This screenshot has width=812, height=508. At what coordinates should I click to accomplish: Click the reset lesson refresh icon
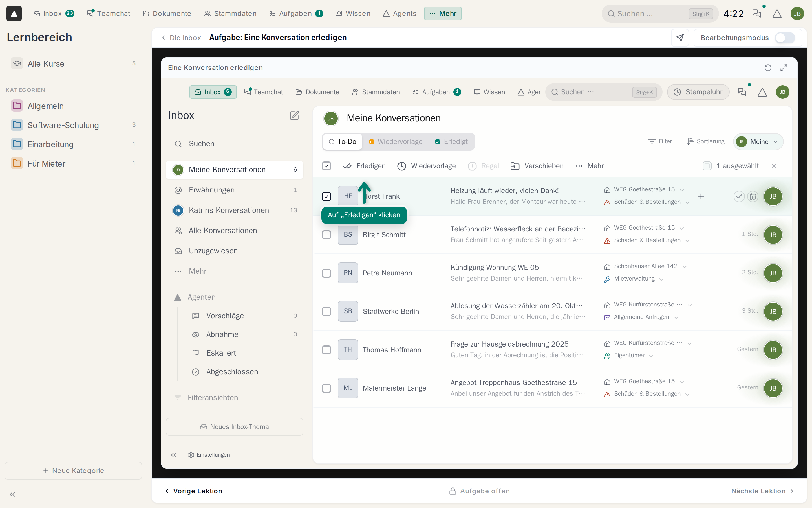[x=768, y=68]
